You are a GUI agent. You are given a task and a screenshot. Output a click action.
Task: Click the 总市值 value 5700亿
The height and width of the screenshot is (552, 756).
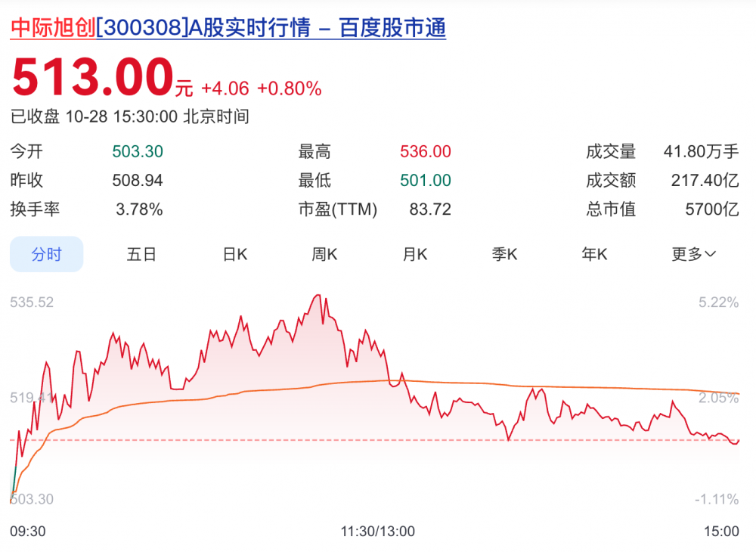[x=711, y=209]
